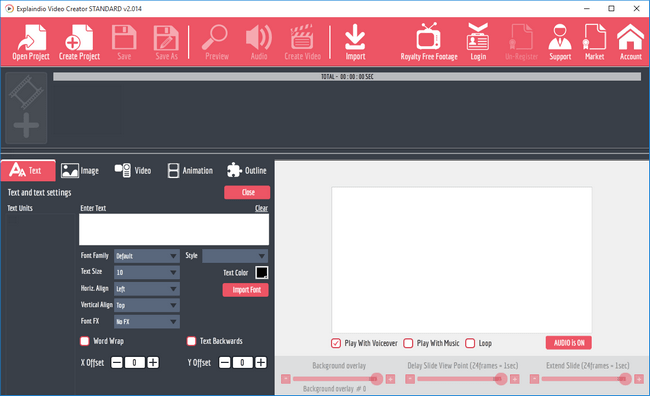Increase Y Offset with plus button
The width and height of the screenshot is (650, 396).
point(261,362)
